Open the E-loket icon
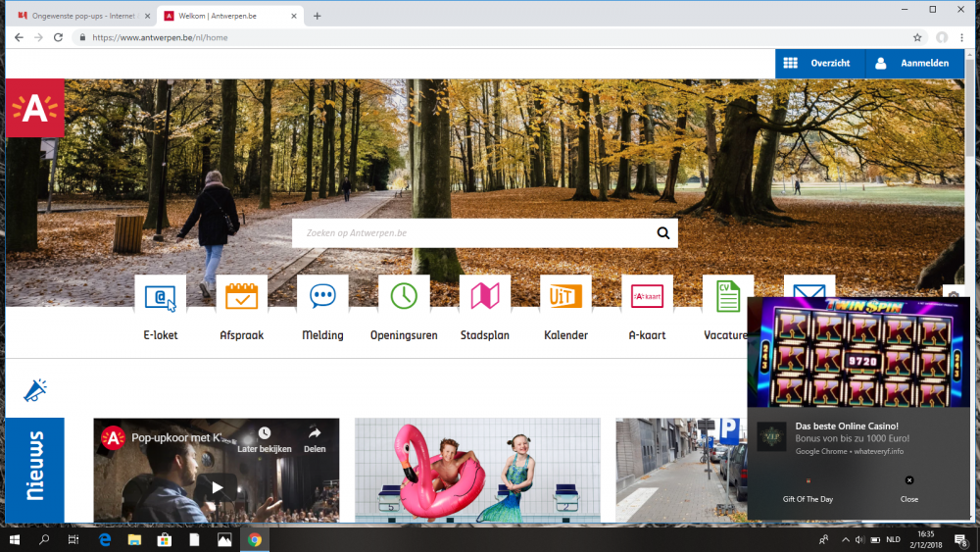Viewport: 980px width, 552px height. pyautogui.click(x=160, y=295)
